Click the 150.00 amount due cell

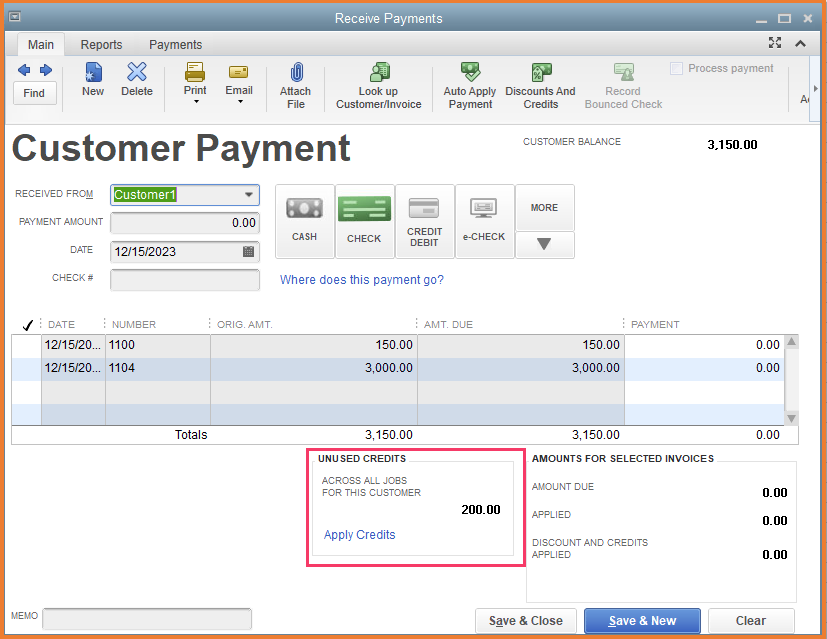pyautogui.click(x=521, y=345)
